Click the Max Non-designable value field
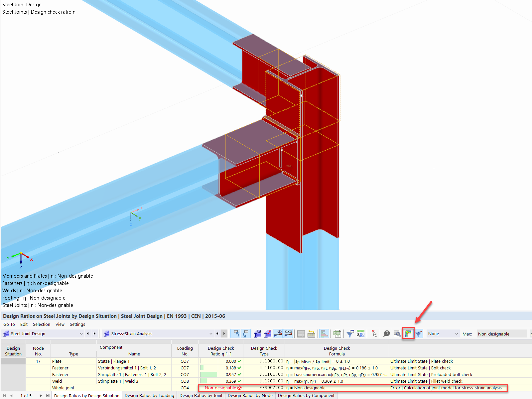532x399 pixels. 502,333
